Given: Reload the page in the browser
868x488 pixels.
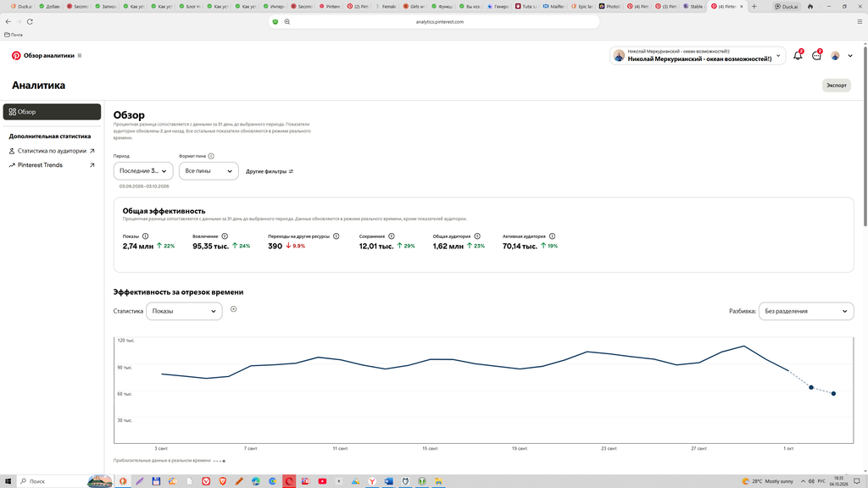Looking at the screenshot, I should pyautogui.click(x=30, y=21).
